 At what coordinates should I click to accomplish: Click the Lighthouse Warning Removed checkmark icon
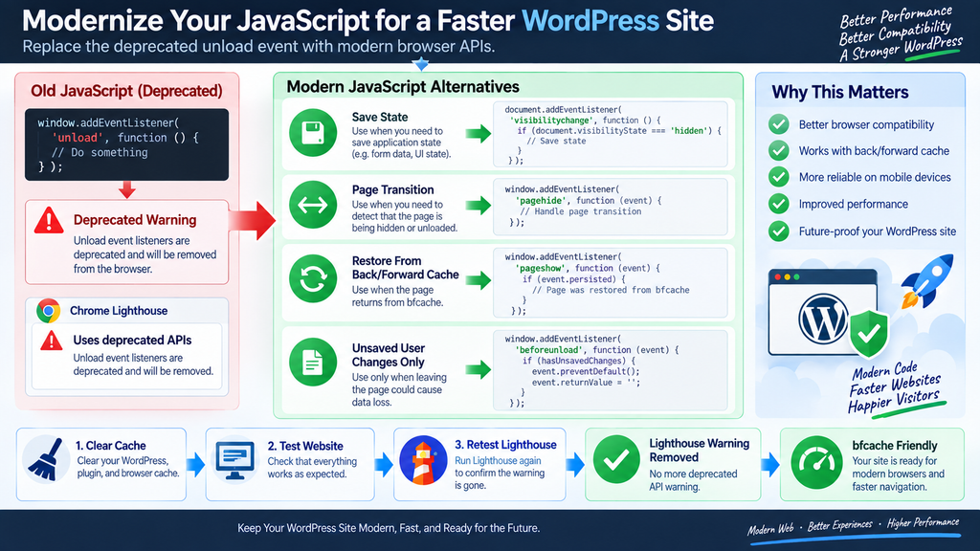(616, 459)
